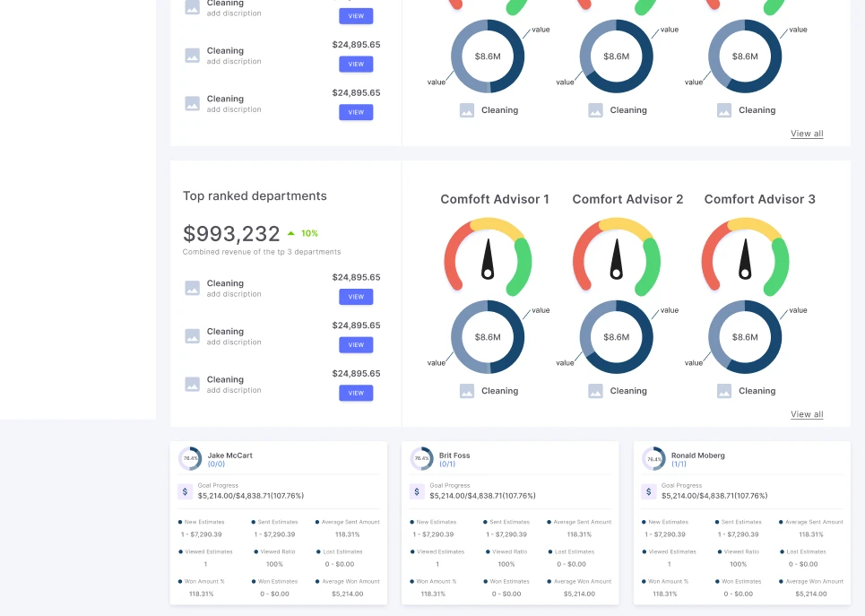Click green 10% up arrow beside $993,232
This screenshot has height=616, width=865.
291,233
